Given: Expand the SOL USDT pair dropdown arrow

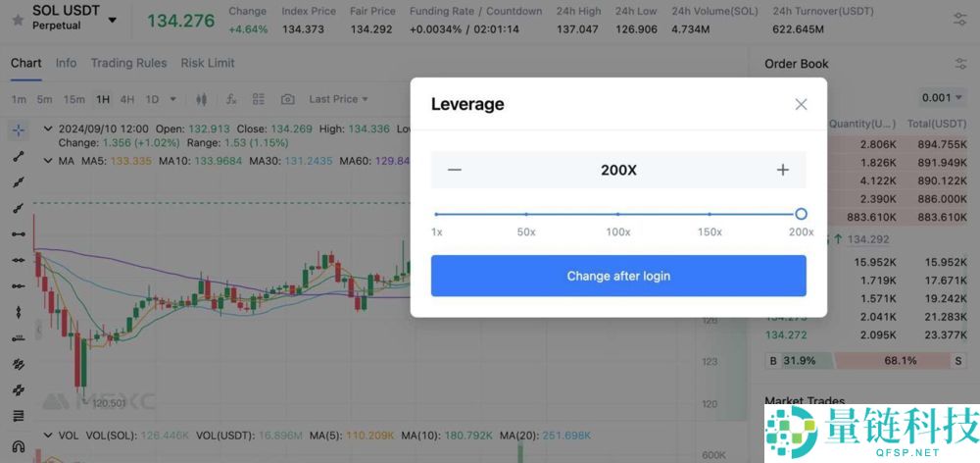Looking at the screenshot, I should 113,20.
